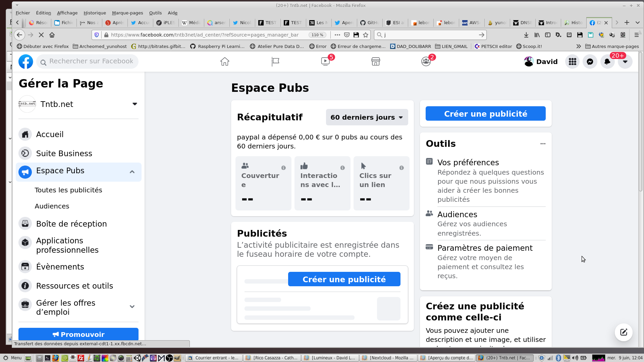The image size is (644, 362).
Task: Expand Gérer les offres d'emploi section
Action: (132, 307)
